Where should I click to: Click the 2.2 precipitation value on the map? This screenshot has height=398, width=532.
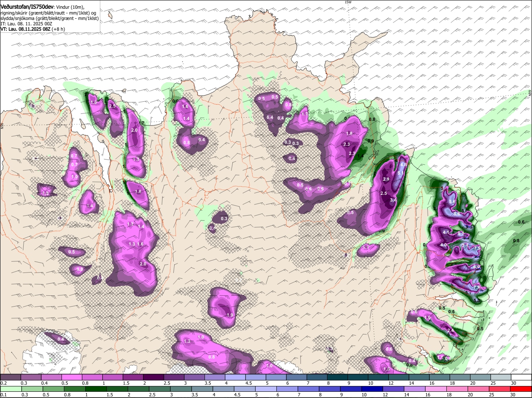(352, 153)
